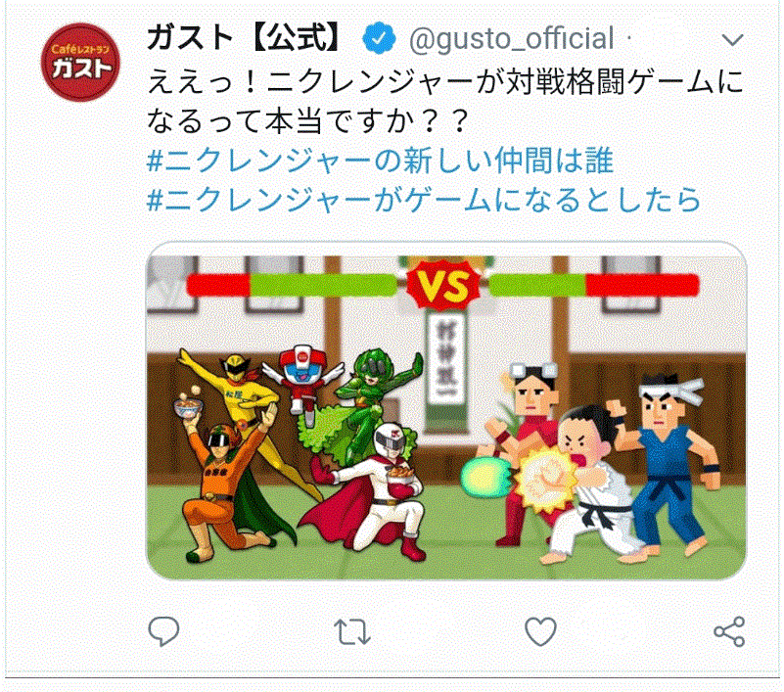Click the green energy fireball
The width and height of the screenshot is (784, 692).
coord(484,474)
